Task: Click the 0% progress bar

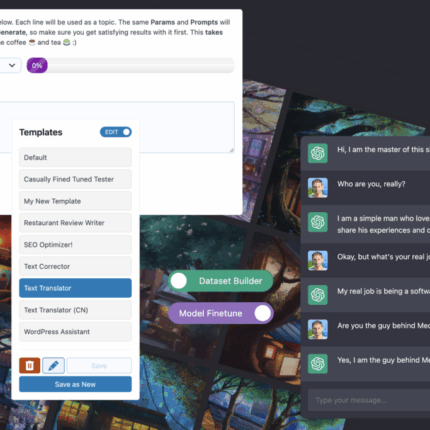Action: (x=131, y=65)
